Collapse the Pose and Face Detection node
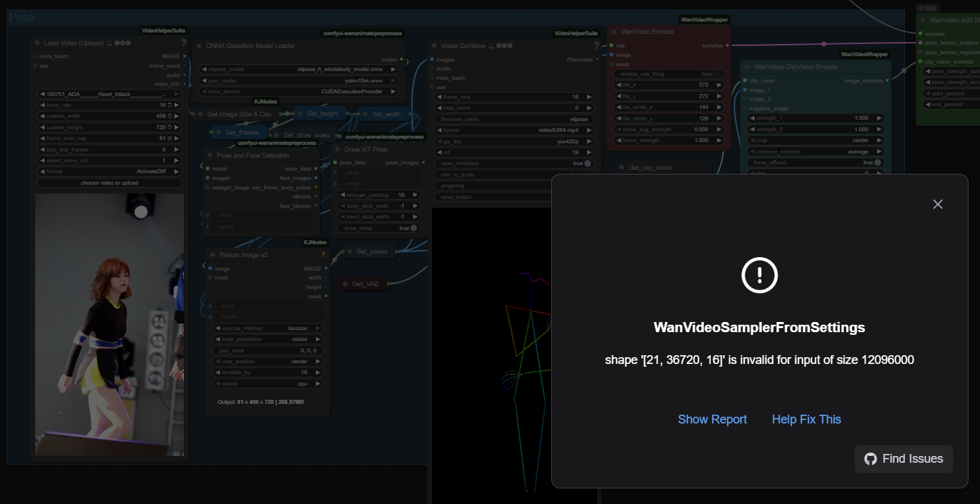Viewport: 980px width, 504px height. 210,156
